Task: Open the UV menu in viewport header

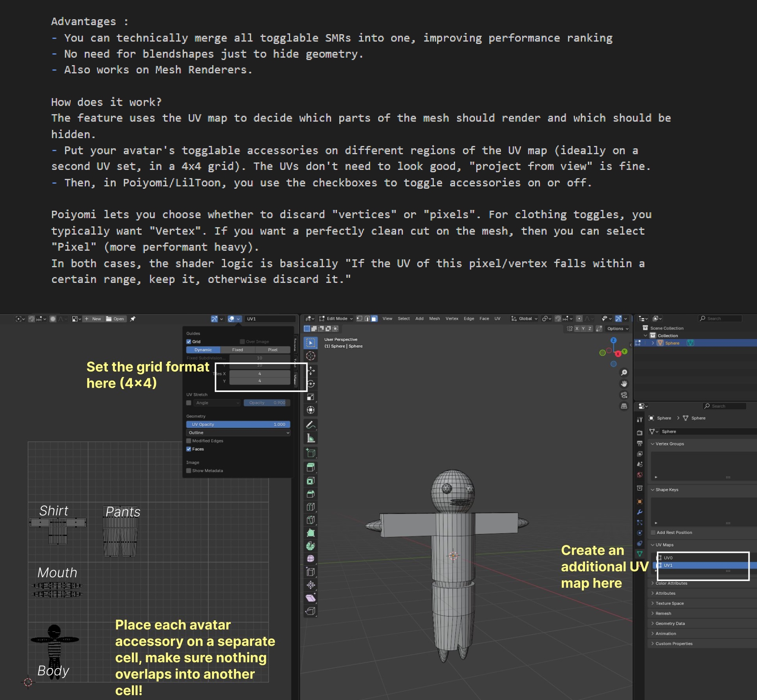Action: (x=497, y=319)
